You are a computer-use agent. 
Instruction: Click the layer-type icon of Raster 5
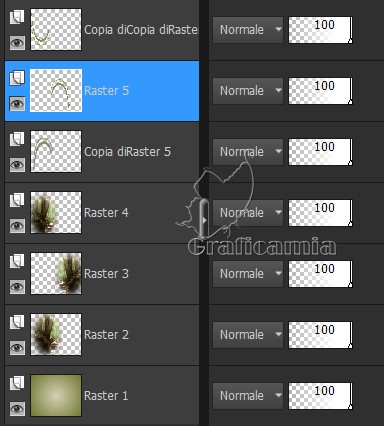point(17,78)
